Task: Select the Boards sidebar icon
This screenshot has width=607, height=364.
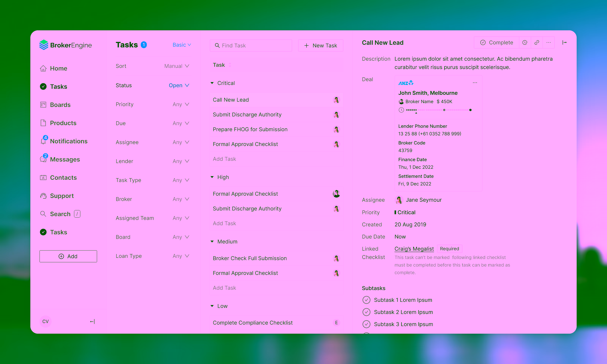Action: point(43,105)
